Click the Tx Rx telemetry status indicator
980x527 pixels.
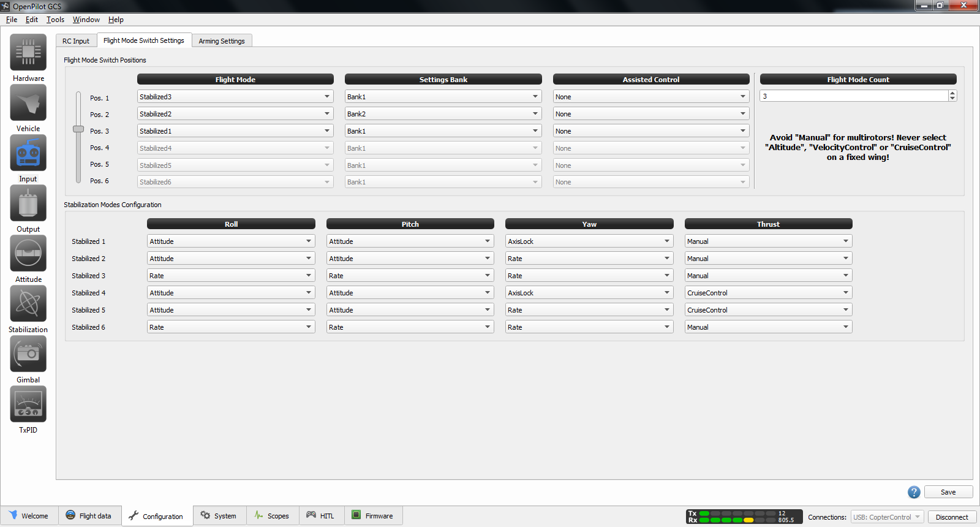tap(744, 517)
